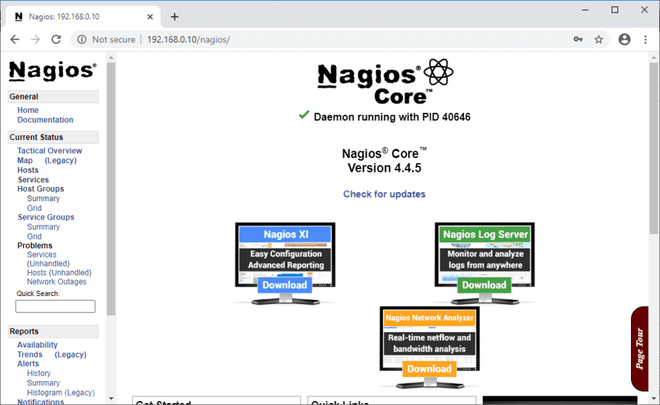Click sidebar scrollbar up arrow

pos(111,57)
